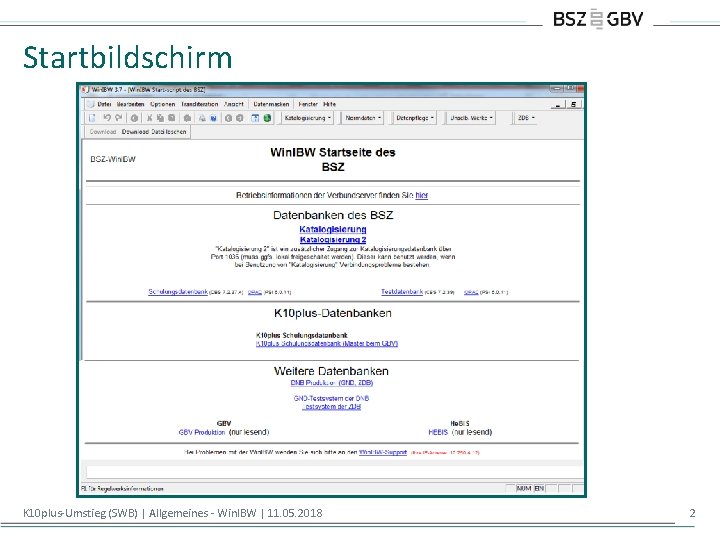Click the WinIBW application icon in the title bar
This screenshot has width=720, height=540.
(x=85, y=90)
